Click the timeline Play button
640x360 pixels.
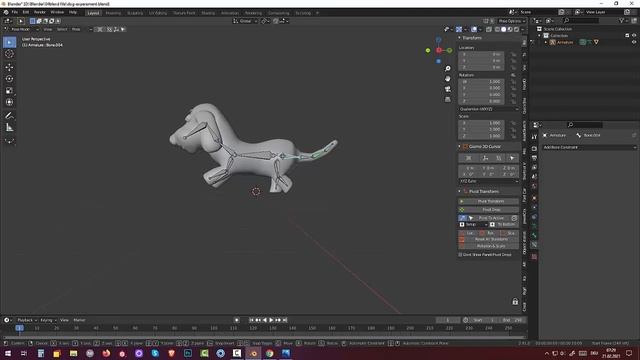coord(271,320)
